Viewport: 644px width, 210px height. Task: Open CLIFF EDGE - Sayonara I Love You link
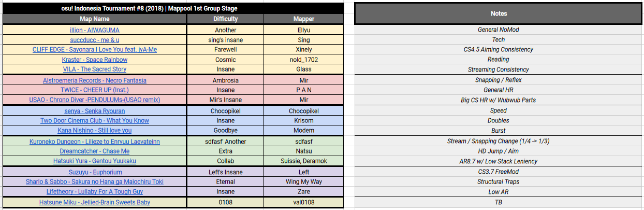coord(95,50)
